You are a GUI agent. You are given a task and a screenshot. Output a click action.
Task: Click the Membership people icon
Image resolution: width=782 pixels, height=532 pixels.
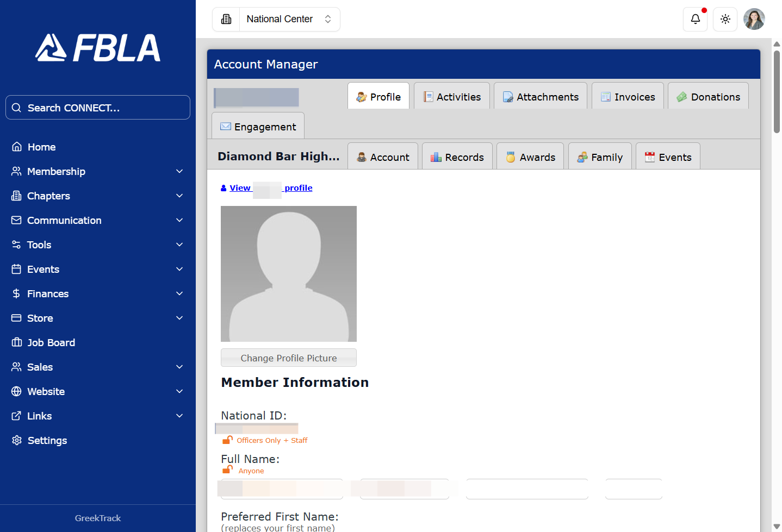click(x=16, y=171)
